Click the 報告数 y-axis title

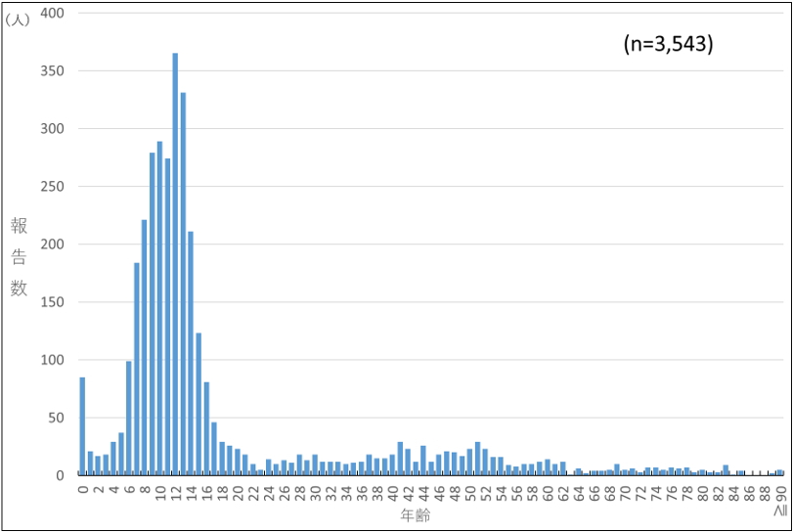click(19, 257)
